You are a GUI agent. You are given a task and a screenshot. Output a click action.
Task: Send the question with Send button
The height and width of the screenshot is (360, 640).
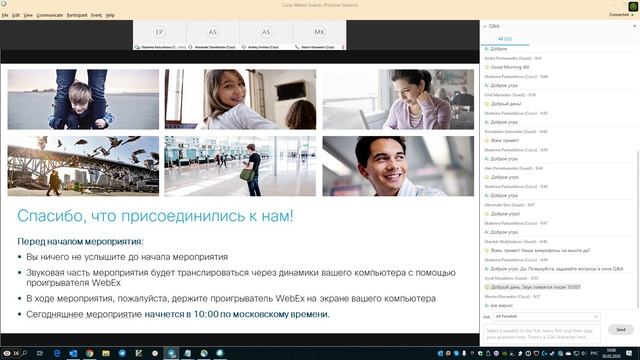pos(621,329)
